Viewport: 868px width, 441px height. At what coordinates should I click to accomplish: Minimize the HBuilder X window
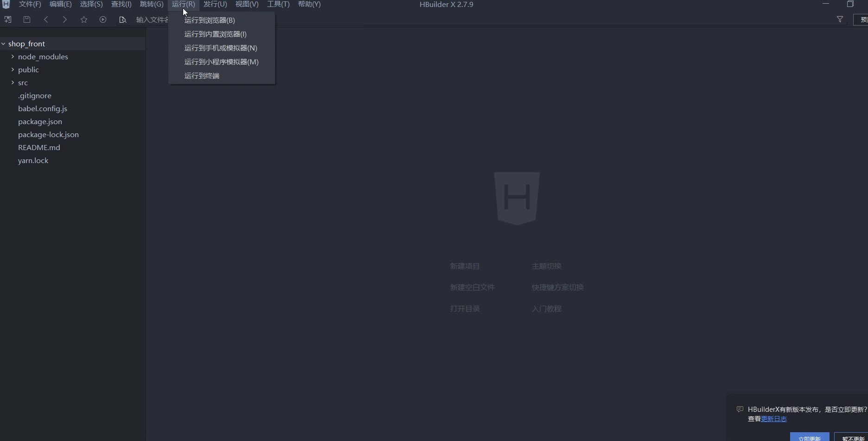[825, 4]
